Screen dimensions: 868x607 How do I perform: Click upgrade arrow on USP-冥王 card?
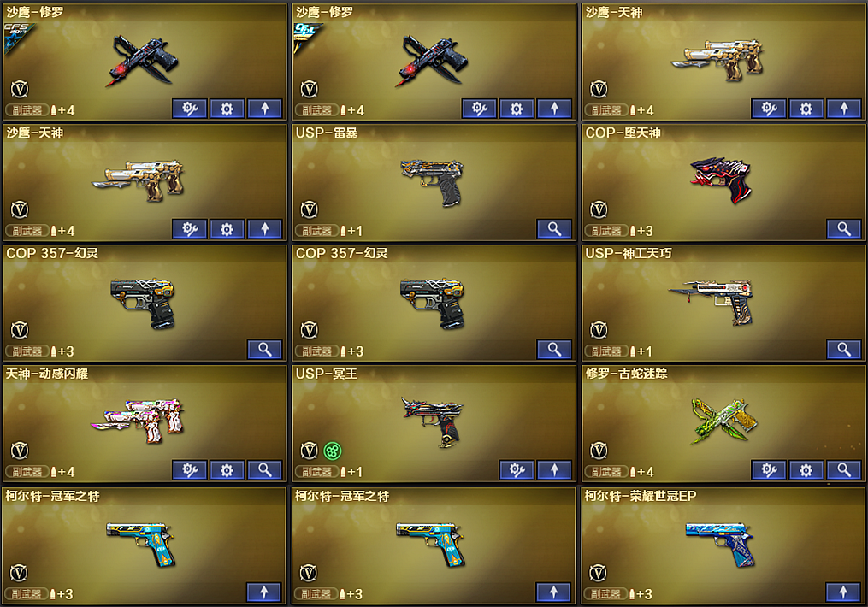click(554, 470)
